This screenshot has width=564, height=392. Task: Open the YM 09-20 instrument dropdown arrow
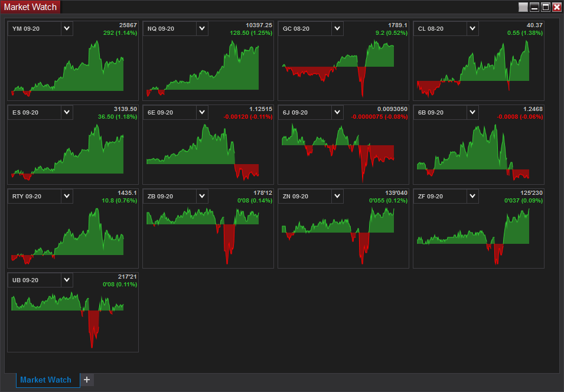coord(67,28)
